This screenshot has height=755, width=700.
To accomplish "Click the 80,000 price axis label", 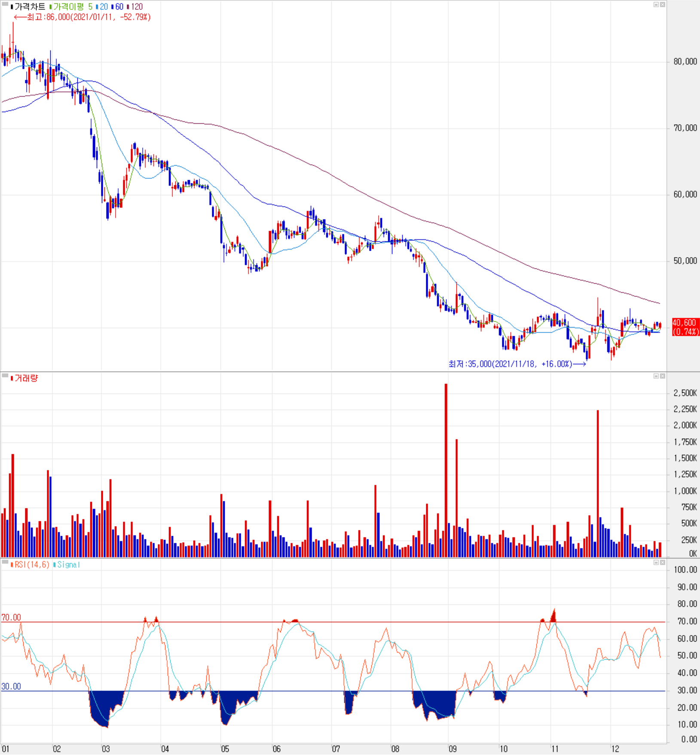I will [x=685, y=61].
